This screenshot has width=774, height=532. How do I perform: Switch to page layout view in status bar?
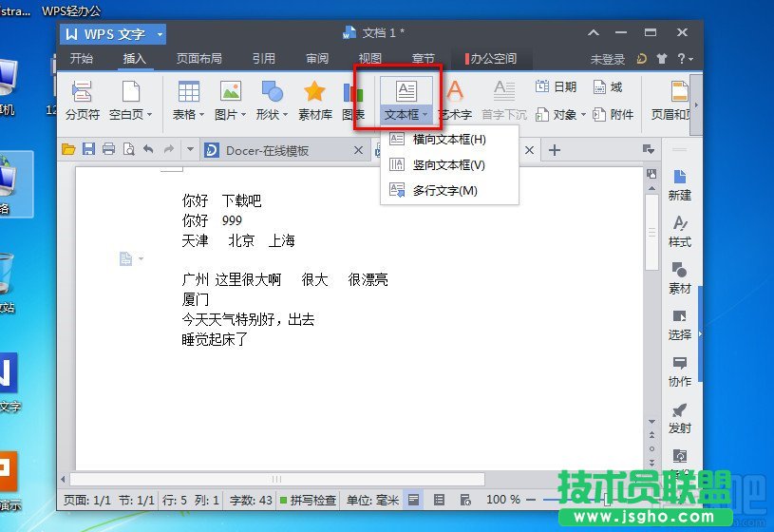coord(414,500)
